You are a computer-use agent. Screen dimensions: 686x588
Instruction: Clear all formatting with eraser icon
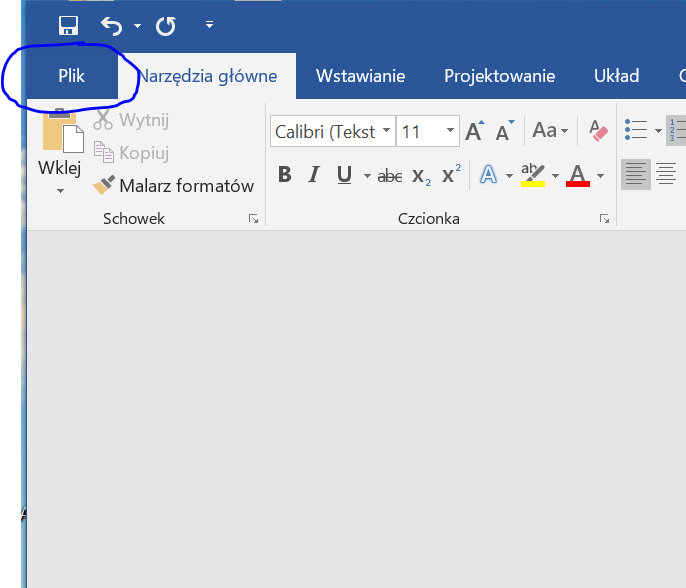[x=598, y=130]
